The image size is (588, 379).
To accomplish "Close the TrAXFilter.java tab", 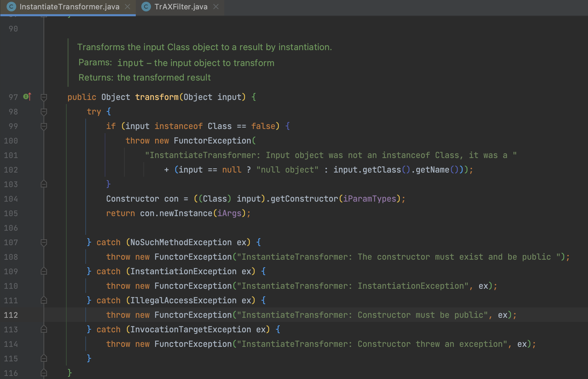I will coord(216,7).
